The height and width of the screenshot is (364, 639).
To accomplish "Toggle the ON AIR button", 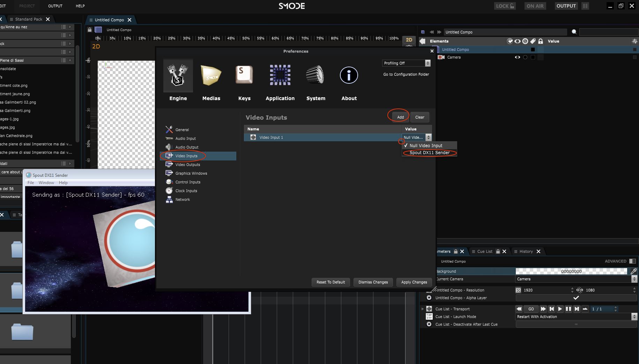I will pyautogui.click(x=535, y=6).
